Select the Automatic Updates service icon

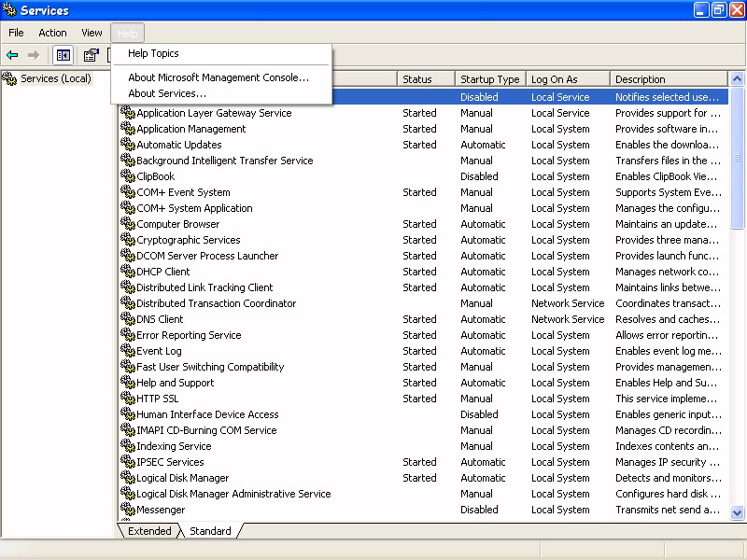pyautogui.click(x=128, y=145)
